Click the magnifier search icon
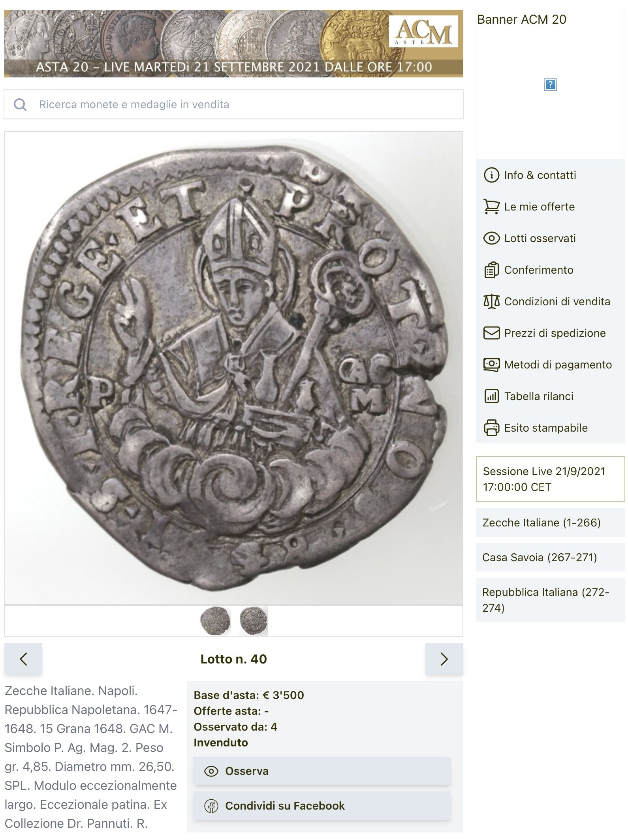 coord(20,105)
